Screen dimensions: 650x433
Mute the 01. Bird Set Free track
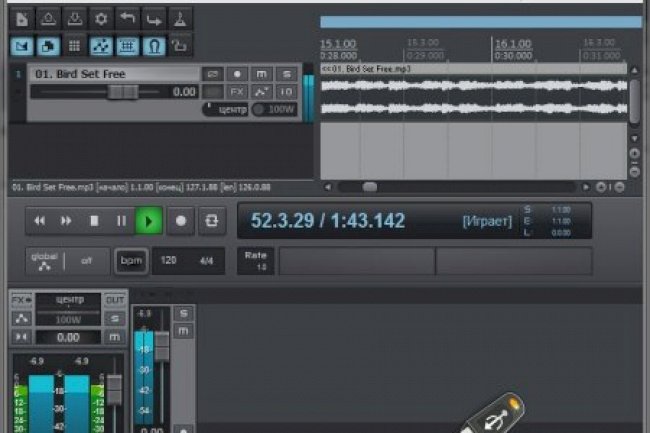pos(262,74)
